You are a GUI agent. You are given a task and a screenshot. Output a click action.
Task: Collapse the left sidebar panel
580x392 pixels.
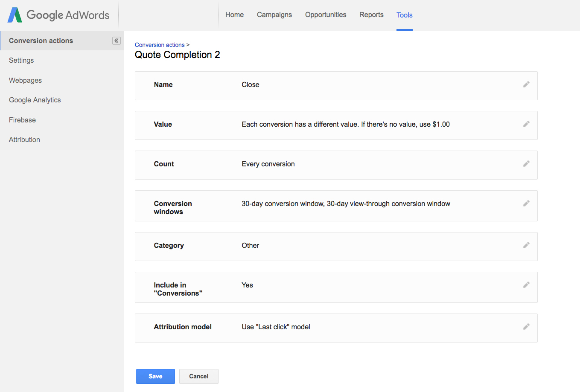[x=117, y=41]
